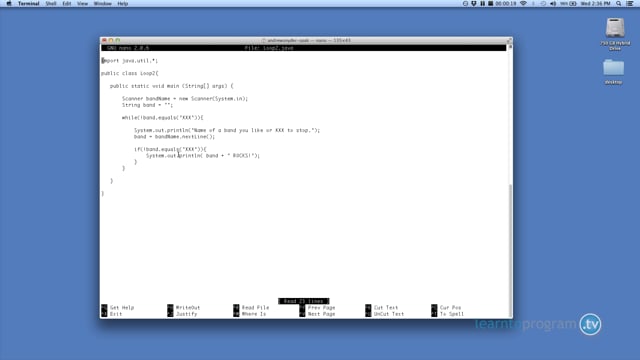The height and width of the screenshot is (360, 640).
Task: Click the 'import java.util.*;' line
Action: [129, 61]
